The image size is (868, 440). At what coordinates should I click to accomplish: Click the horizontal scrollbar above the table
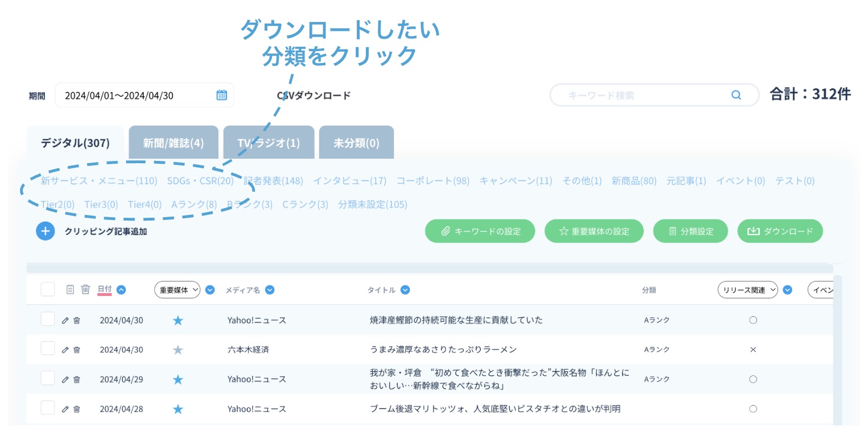(x=429, y=269)
